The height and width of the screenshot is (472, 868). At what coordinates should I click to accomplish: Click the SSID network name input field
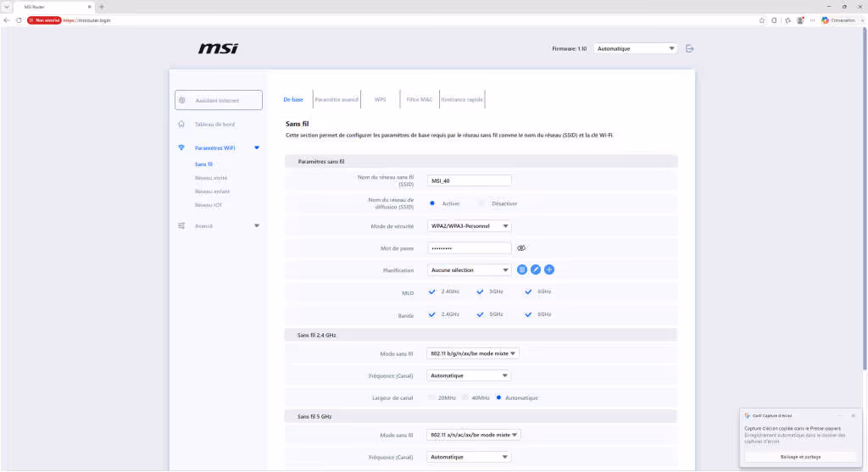tap(469, 180)
